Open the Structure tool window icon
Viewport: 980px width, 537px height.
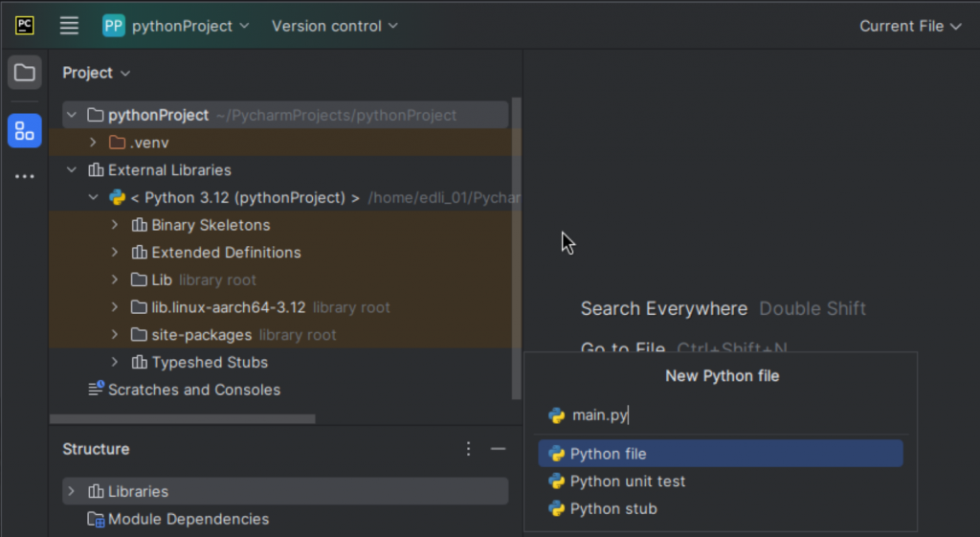pyautogui.click(x=25, y=131)
